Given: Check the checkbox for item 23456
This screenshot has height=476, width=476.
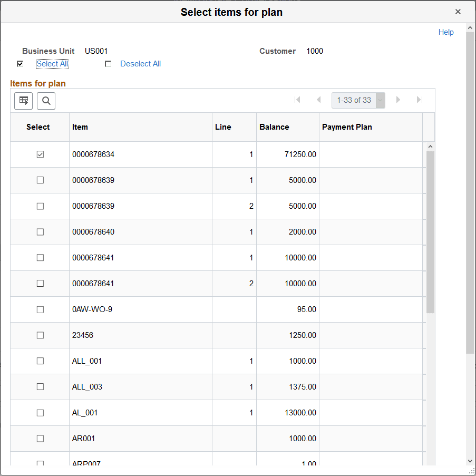Looking at the screenshot, I should (40, 335).
